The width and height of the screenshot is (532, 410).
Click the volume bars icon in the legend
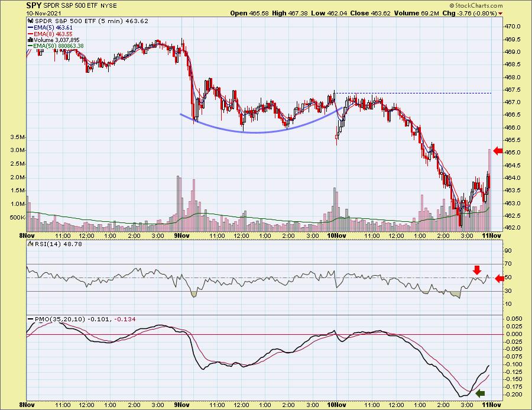point(30,40)
